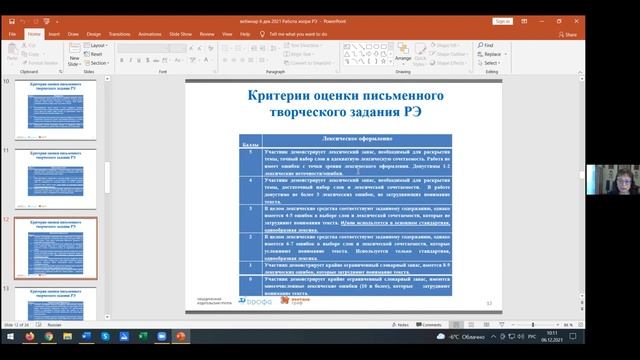This screenshot has width=640, height=360.
Task: Open Find in Editing group
Action: 486,45
